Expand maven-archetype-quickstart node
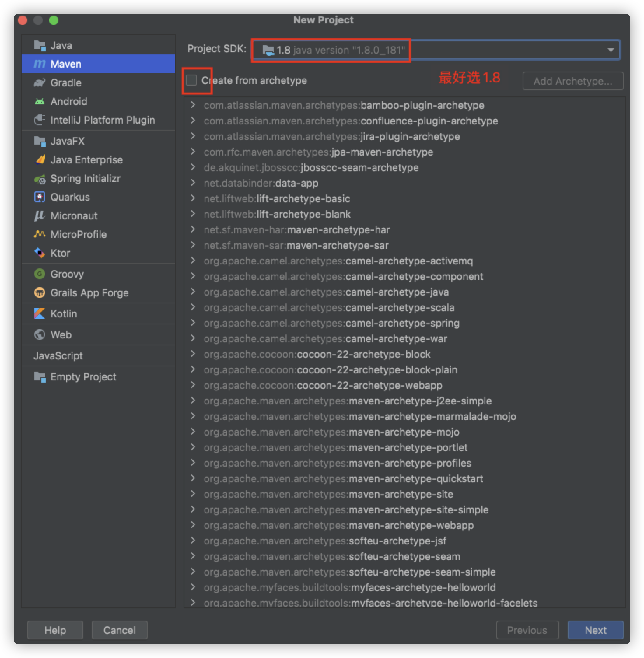The image size is (644, 658). coord(193,478)
